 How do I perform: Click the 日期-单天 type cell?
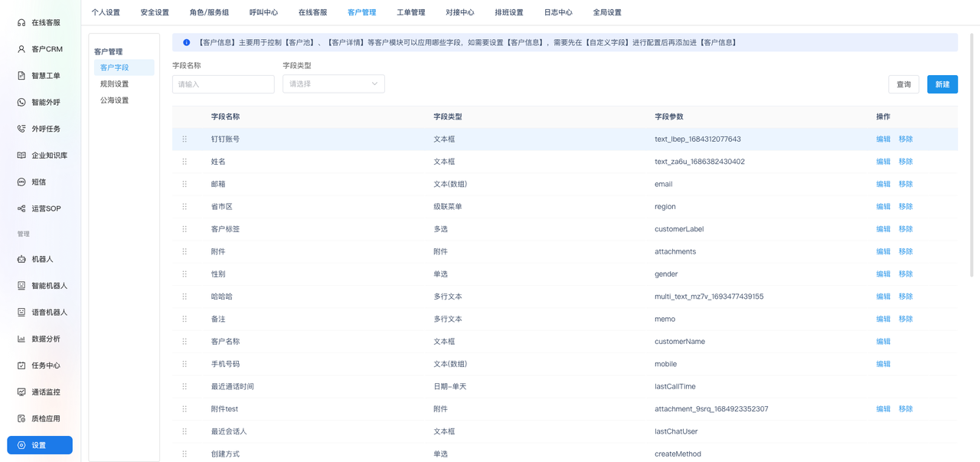point(449,387)
